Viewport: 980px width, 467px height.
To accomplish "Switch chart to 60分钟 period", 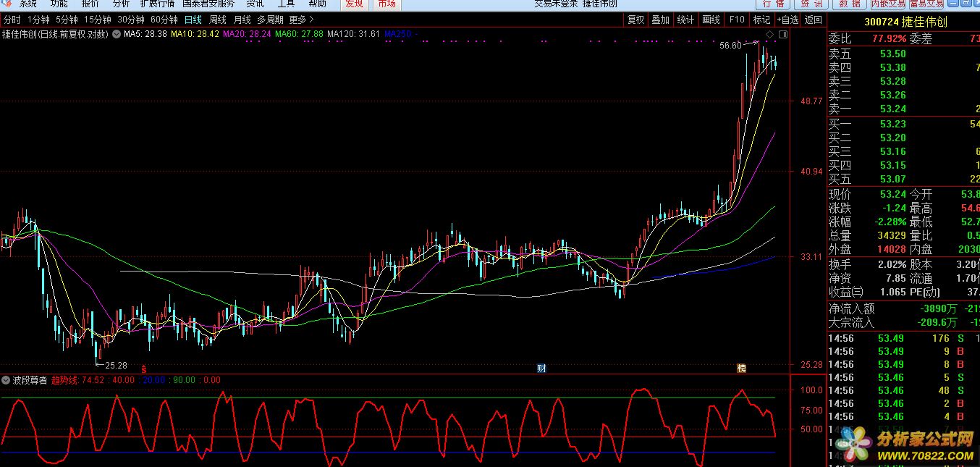I will (164, 20).
